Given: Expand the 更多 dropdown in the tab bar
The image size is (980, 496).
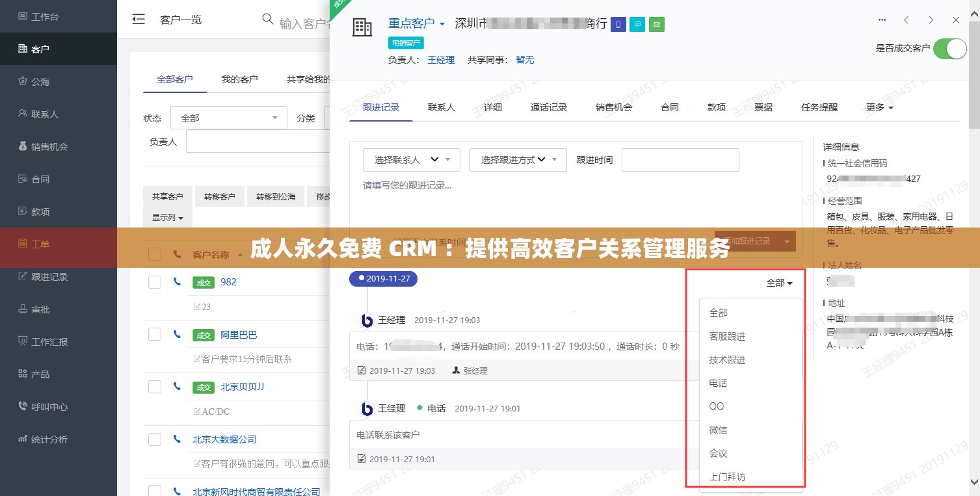Looking at the screenshot, I should (878, 107).
